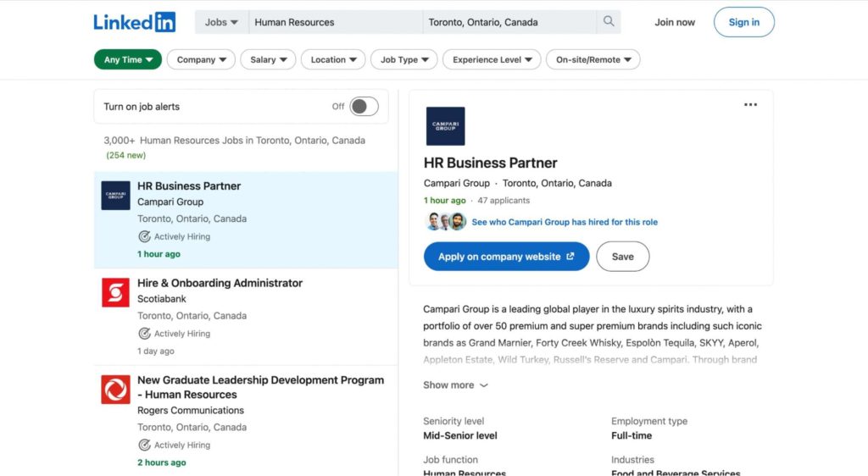Click Actively Hiring icon under Campari Group

(x=144, y=236)
